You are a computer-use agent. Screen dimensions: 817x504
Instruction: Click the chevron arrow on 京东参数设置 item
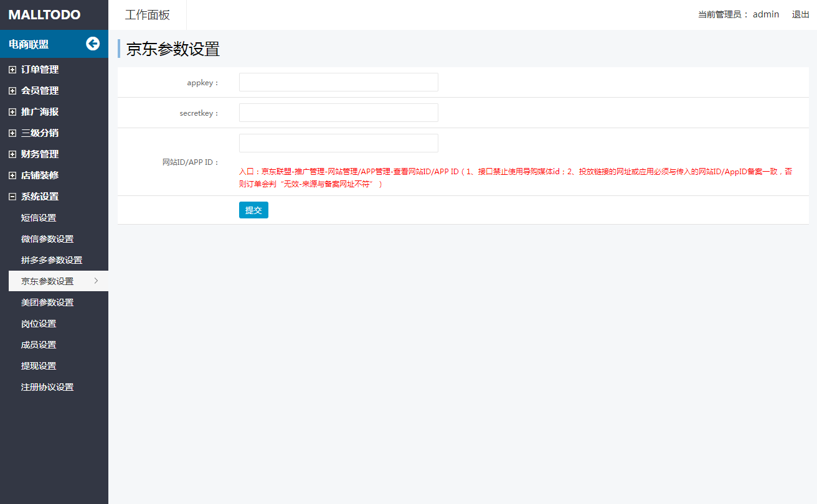pyautogui.click(x=96, y=281)
